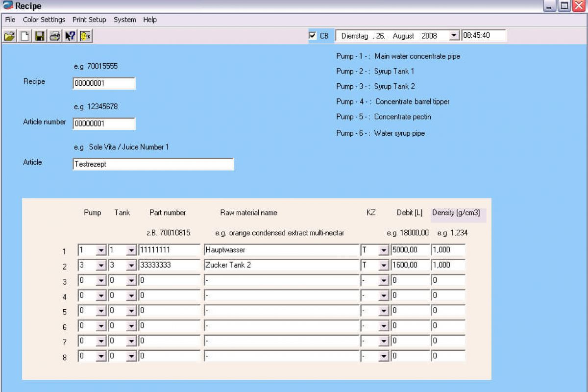
Task: Print the recipe using the printer icon
Action: (x=55, y=36)
